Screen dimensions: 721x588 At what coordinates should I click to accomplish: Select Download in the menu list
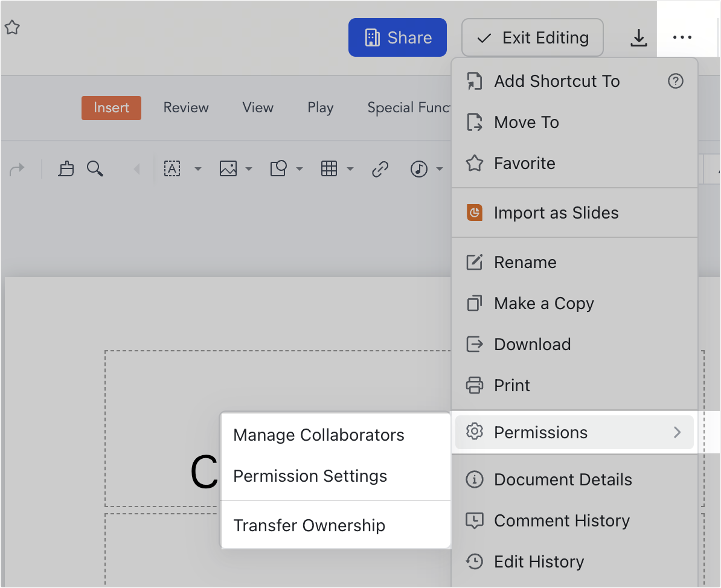(x=575, y=344)
